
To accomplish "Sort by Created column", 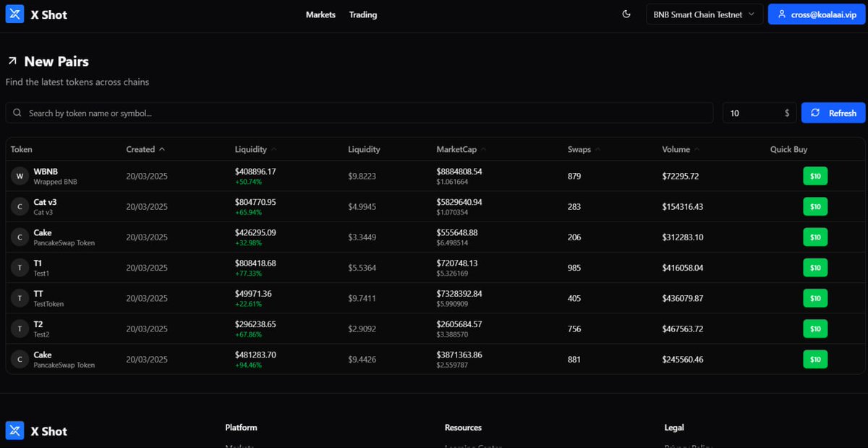I will coord(145,149).
